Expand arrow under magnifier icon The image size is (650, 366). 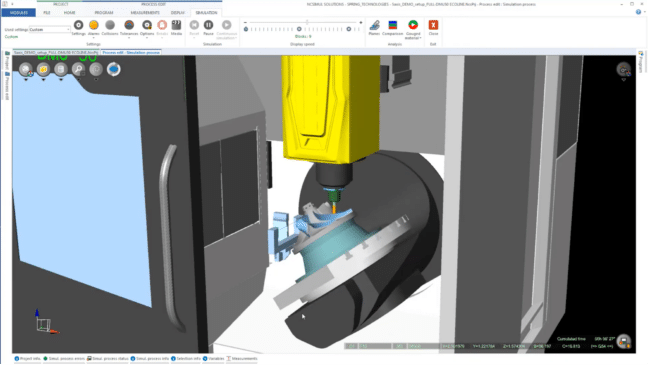point(78,80)
